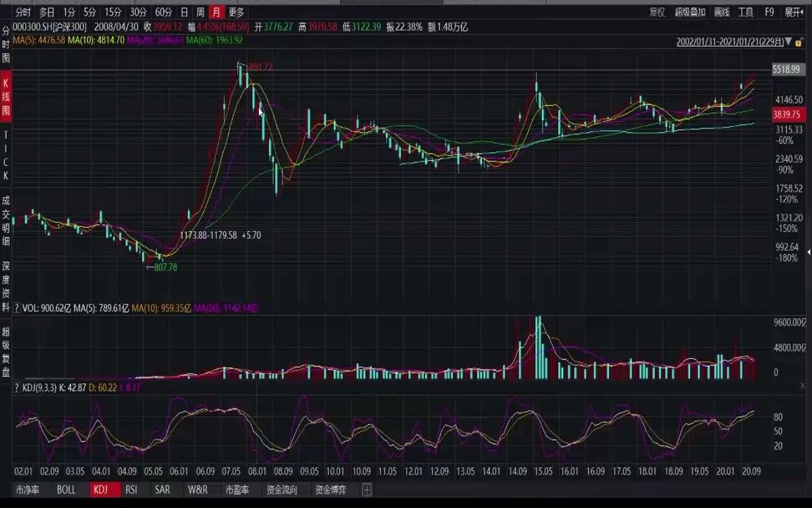The image size is (812, 508).
Task: Open the date range dropdown triangle
Action: pos(788,42)
